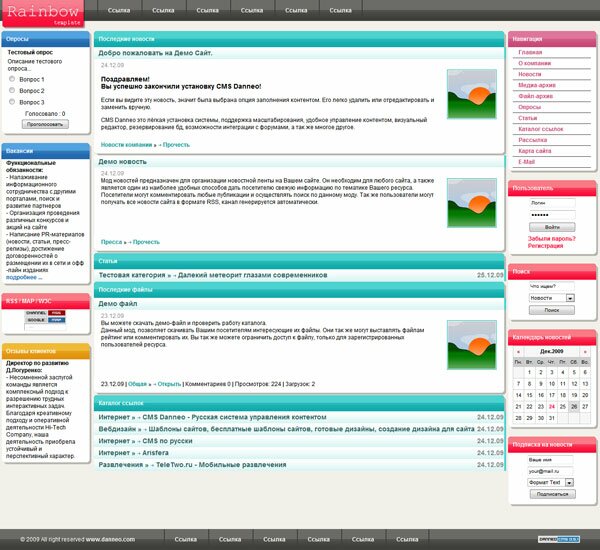
Task: Open Каталог ссылок in navigation menu
Action: coord(541,129)
